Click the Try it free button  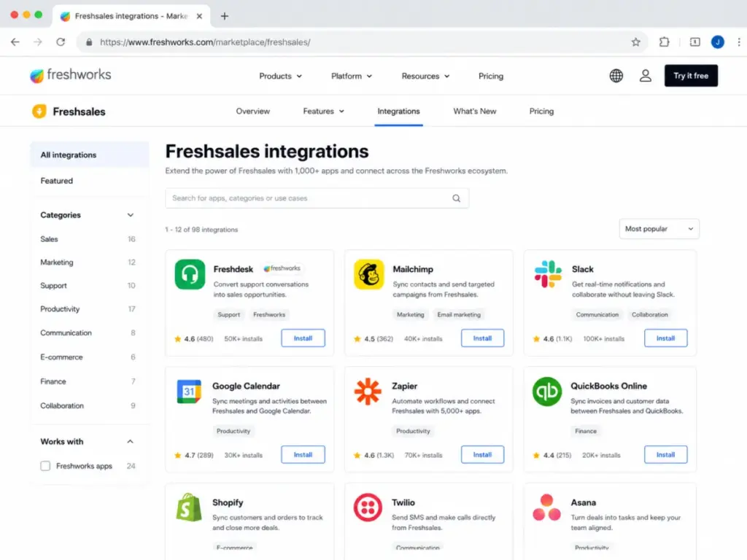coord(691,76)
